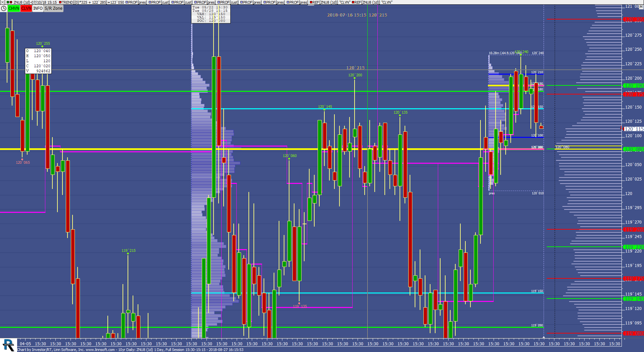The image size is (644, 352).
Task: Click the M button at the price scale top
Action: tap(641, 6)
